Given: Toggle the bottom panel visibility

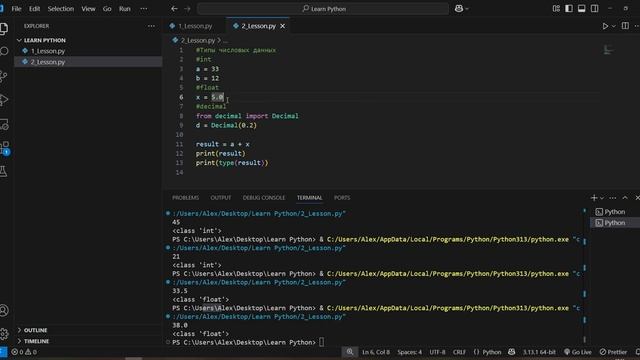Looking at the screenshot, I should point(582,9).
